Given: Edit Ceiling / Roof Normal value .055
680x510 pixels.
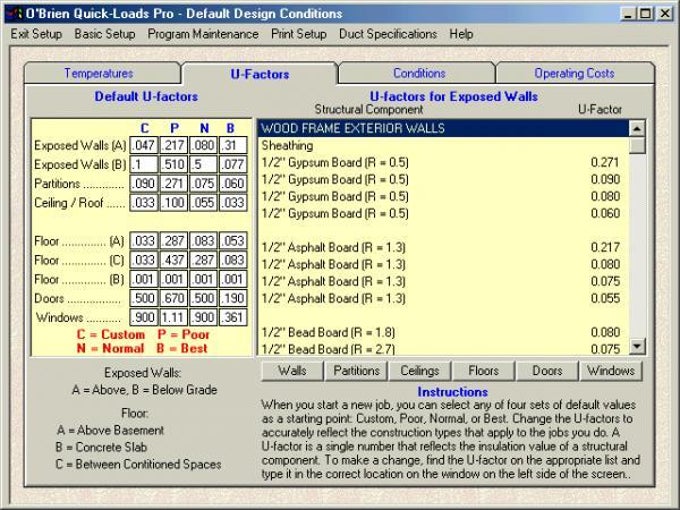Looking at the screenshot, I should coord(203,203).
